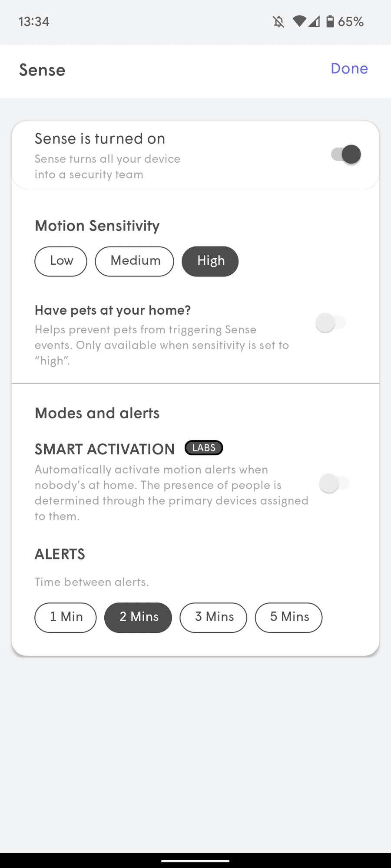Pick 5 Mins between alerts
The width and height of the screenshot is (391, 868).
click(x=288, y=617)
